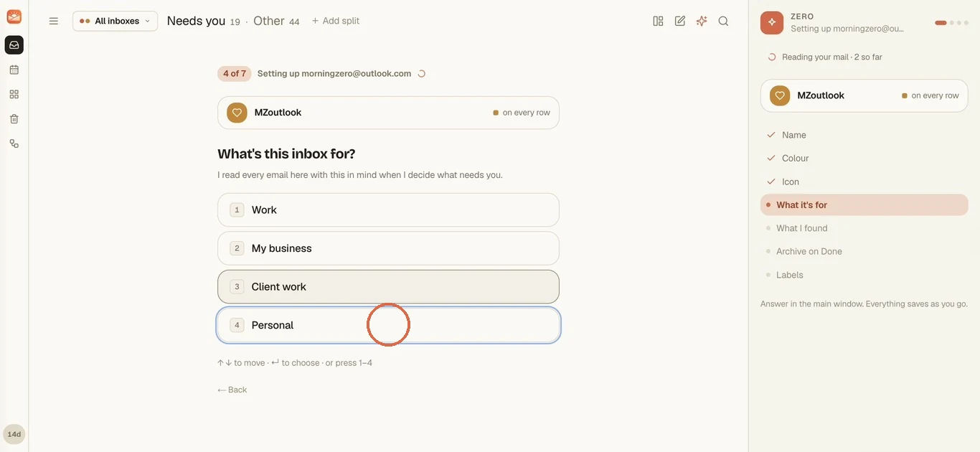Screen dimensions: 980x452
Task: Choose Personal as the inbox purpose
Action: click(388, 325)
